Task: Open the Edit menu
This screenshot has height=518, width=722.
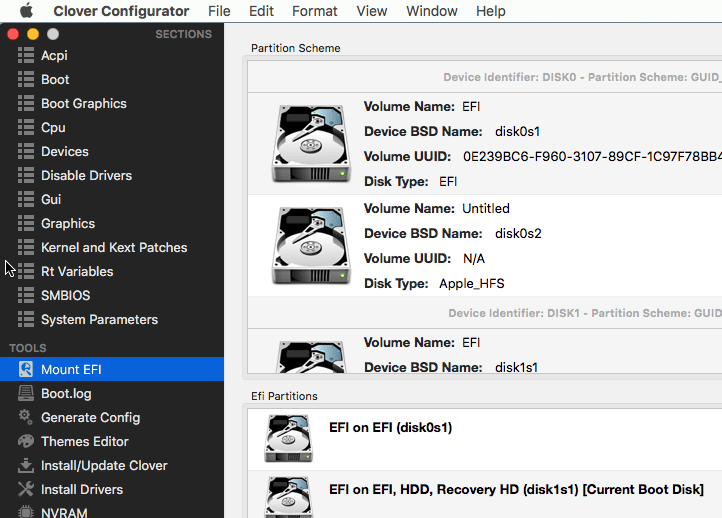Action: [261, 11]
